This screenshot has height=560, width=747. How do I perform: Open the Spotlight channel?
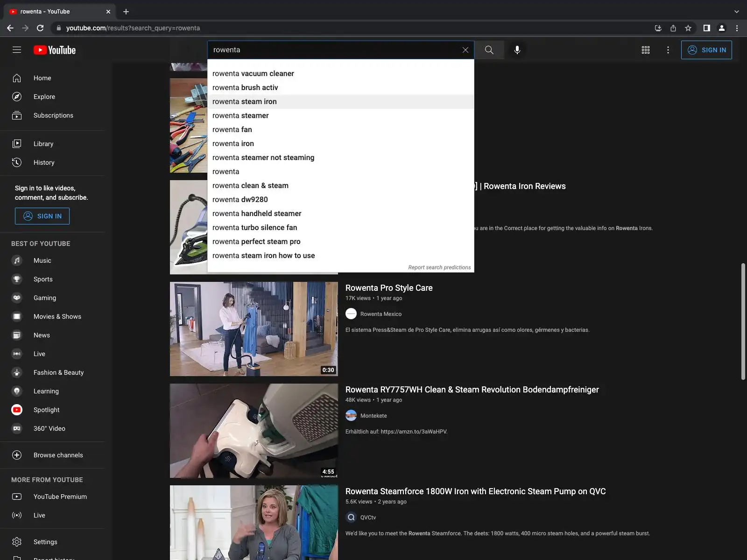pyautogui.click(x=52, y=410)
